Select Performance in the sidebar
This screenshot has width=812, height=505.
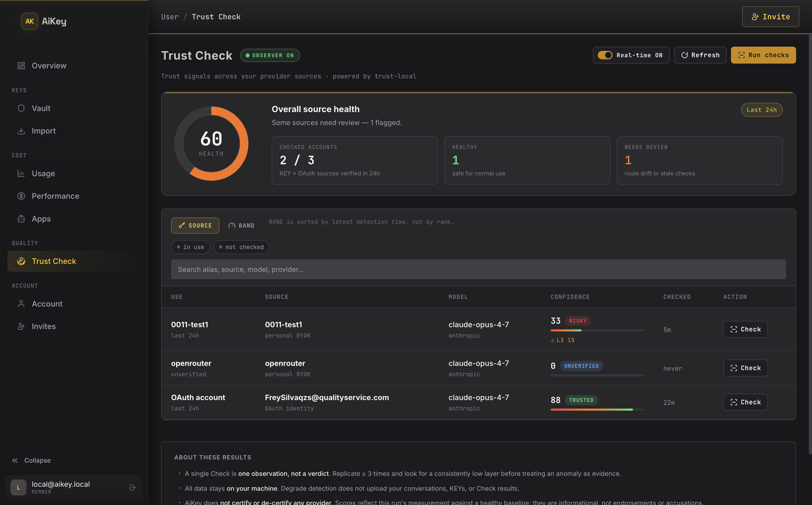point(74,196)
